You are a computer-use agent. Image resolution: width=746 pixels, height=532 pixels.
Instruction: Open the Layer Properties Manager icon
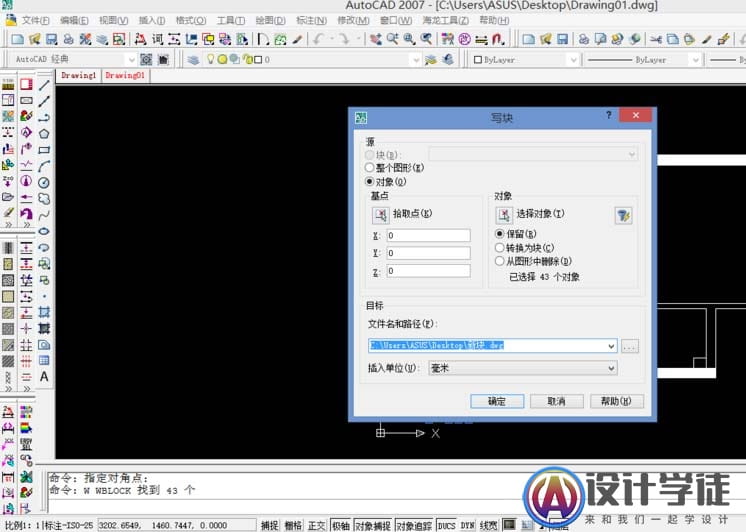[193, 59]
